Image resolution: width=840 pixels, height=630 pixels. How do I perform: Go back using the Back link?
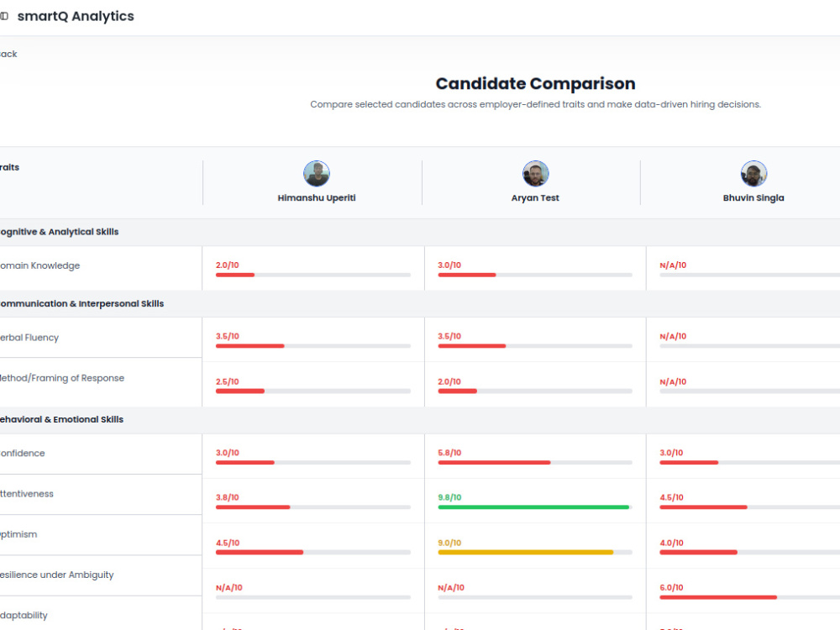click(8, 54)
